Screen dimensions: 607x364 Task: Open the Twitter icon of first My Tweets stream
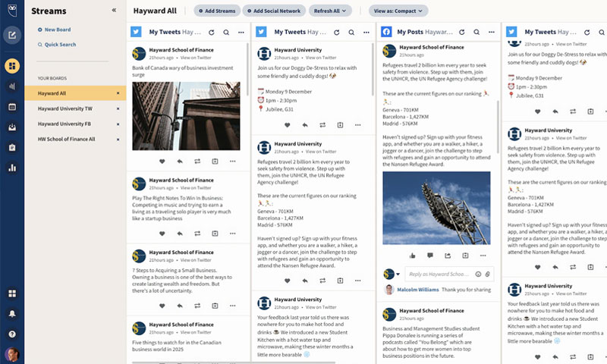click(x=136, y=32)
